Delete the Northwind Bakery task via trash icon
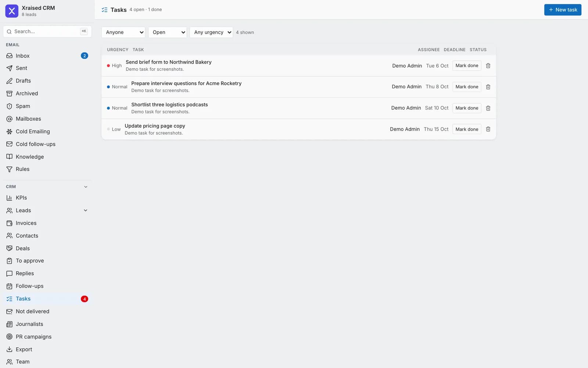 (x=488, y=66)
